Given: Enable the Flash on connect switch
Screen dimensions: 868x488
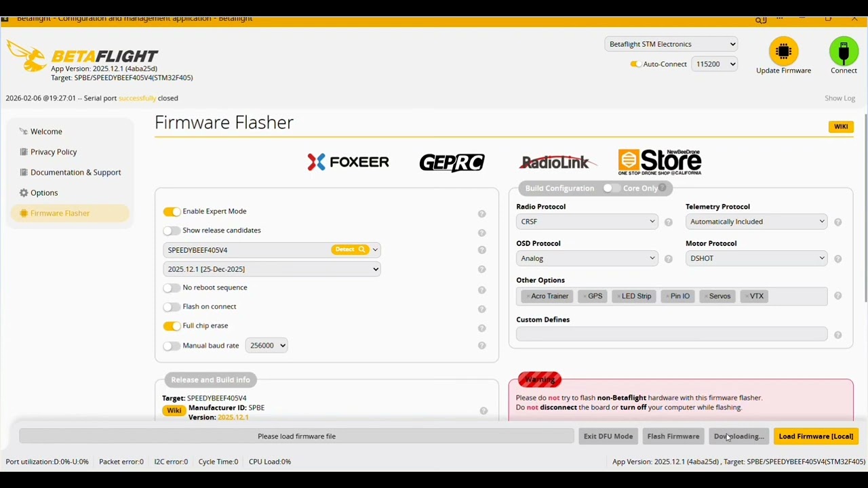Looking at the screenshot, I should 172,306.
